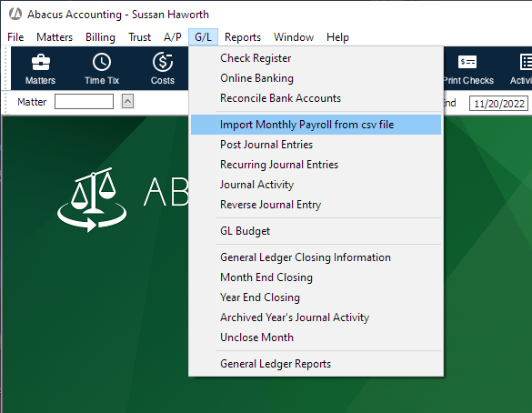Open Archived Year's Journal Activity
This screenshot has width=532, height=413.
tap(316, 317)
